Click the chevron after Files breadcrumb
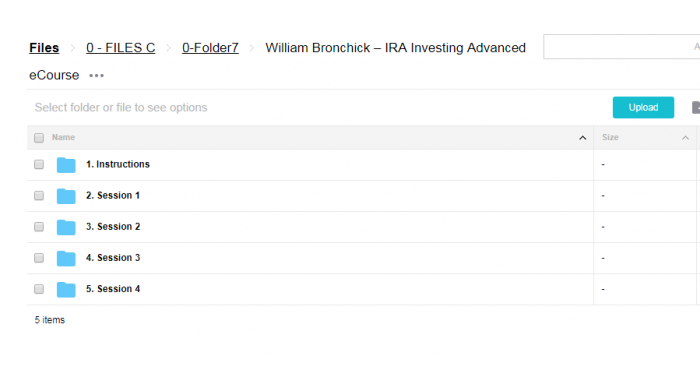 (72, 48)
